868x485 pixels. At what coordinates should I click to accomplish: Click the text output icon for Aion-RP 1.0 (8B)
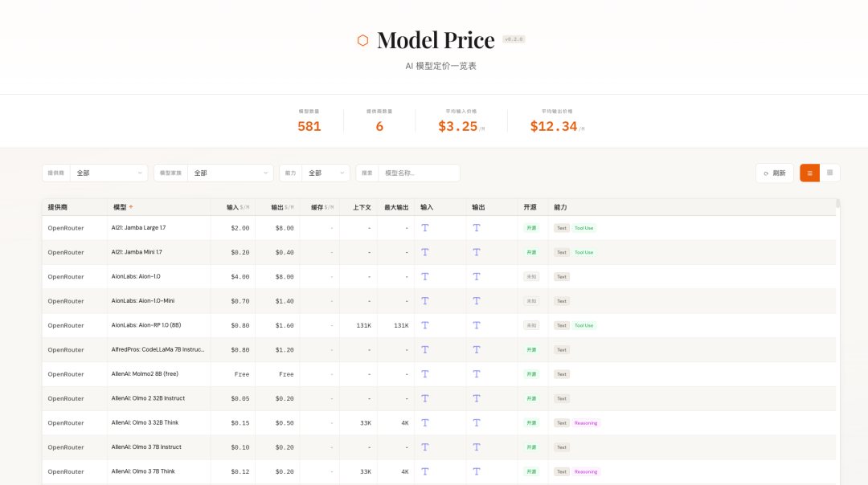pos(477,325)
